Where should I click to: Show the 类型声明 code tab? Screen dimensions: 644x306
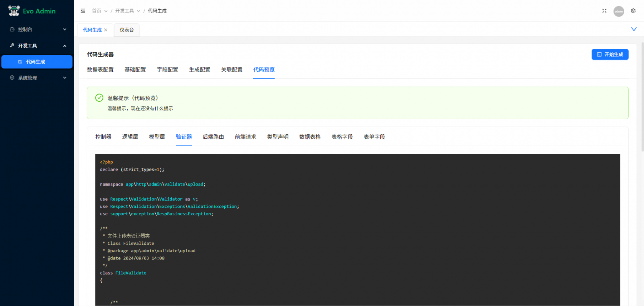click(x=278, y=137)
